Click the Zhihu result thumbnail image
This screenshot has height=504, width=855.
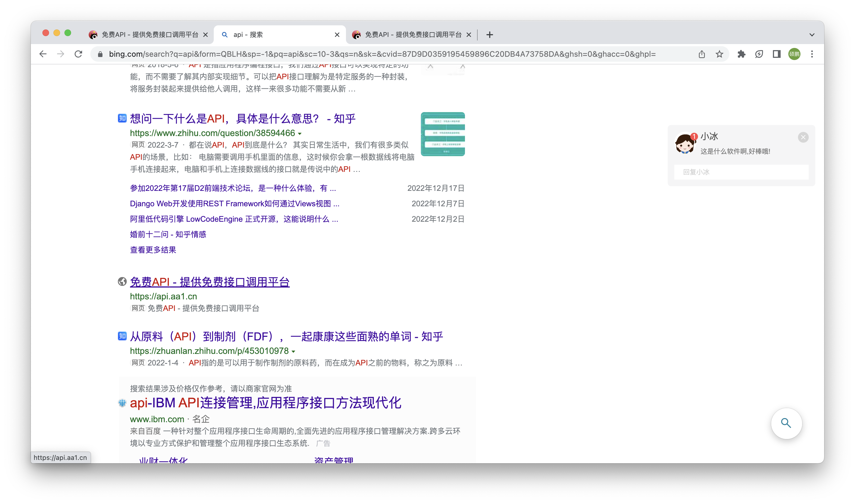[443, 134]
